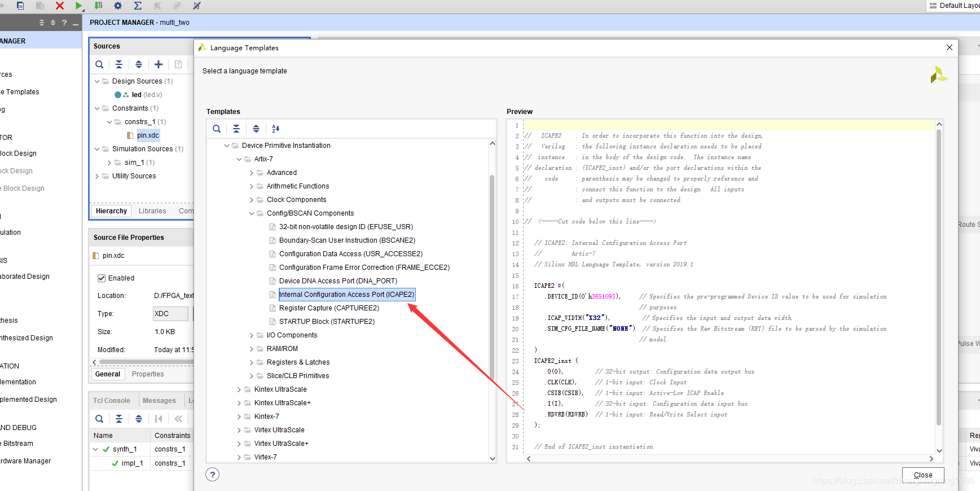Expand Utility Sources in Sources panel
Image resolution: width=980 pixels, height=491 pixels.
click(97, 176)
